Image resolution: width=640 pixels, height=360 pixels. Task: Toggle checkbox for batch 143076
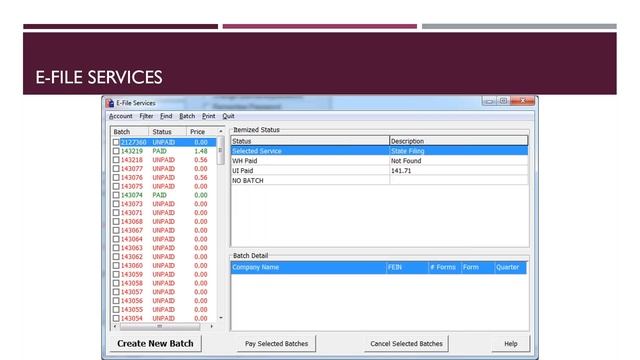pos(116,178)
